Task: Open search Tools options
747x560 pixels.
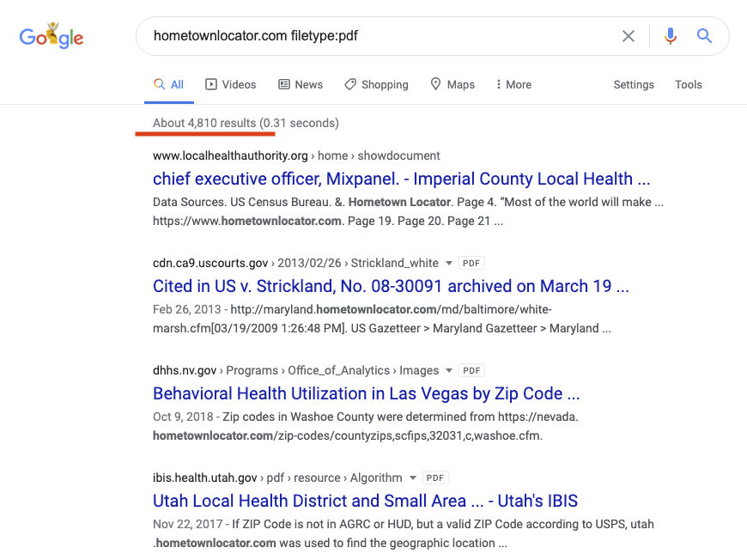Action: (x=689, y=84)
